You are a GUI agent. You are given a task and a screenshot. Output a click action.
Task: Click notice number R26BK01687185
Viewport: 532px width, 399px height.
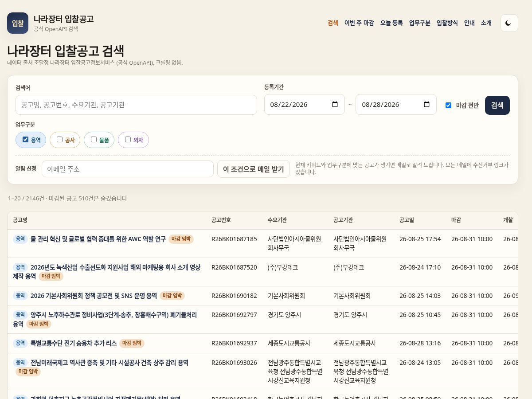(x=234, y=239)
